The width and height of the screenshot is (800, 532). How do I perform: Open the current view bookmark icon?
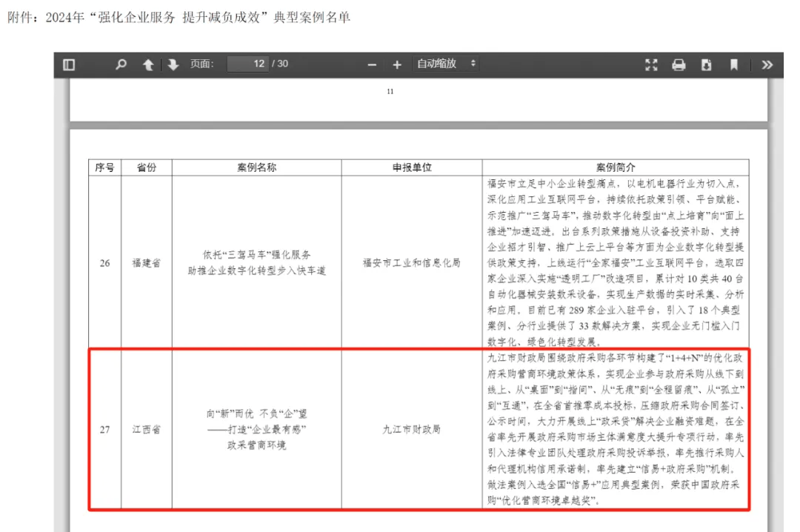point(734,65)
